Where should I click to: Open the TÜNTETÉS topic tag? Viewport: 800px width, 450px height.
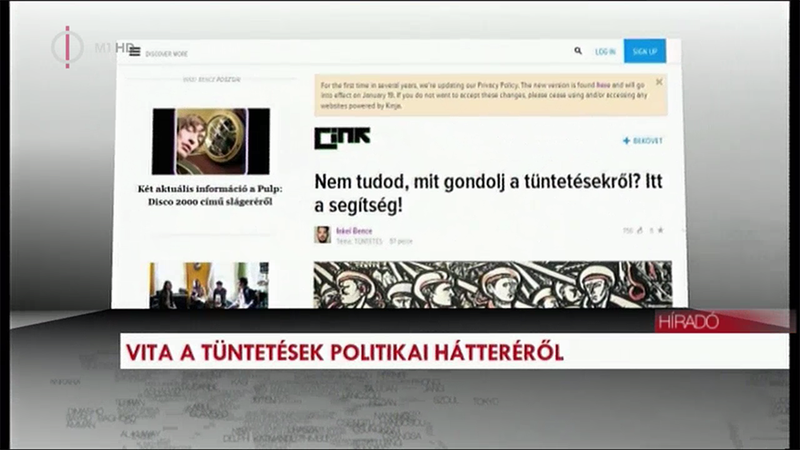[x=368, y=241]
